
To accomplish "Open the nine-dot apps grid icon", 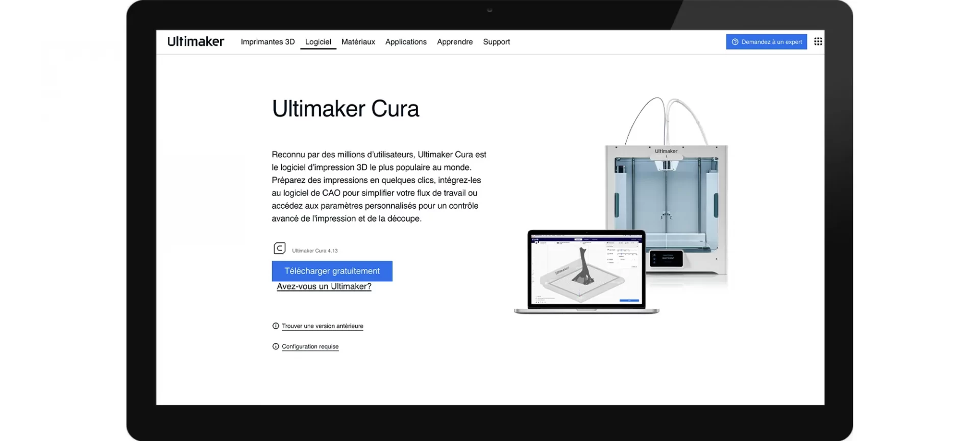I will tap(818, 42).
